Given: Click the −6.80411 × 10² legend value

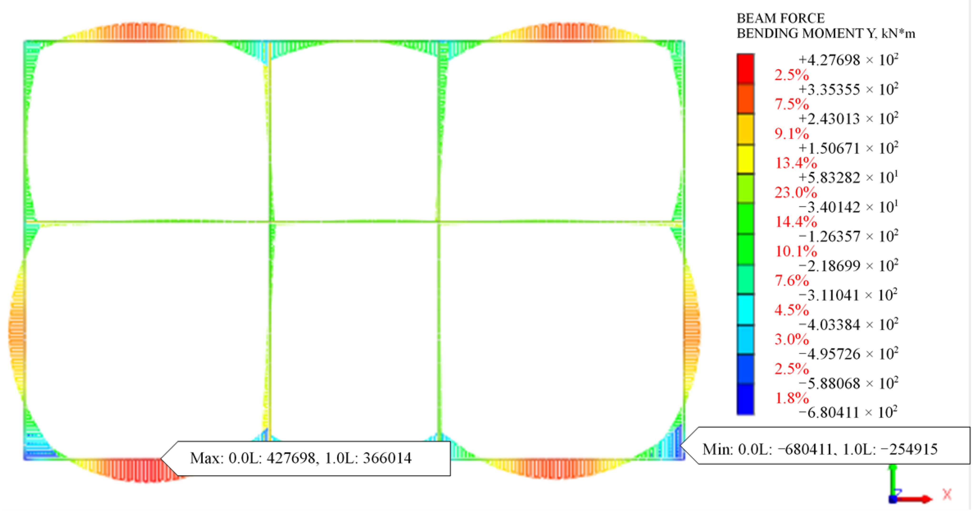Looking at the screenshot, I should pyautogui.click(x=848, y=413).
